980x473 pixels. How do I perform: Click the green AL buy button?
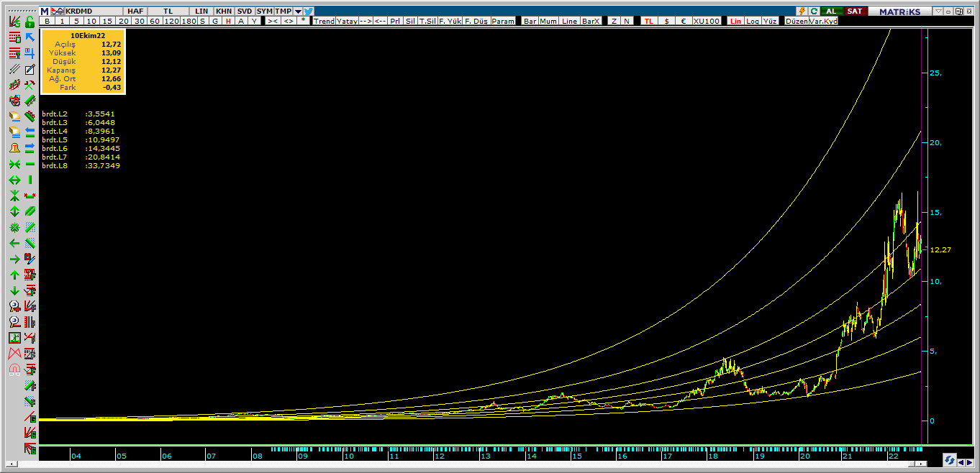pyautogui.click(x=831, y=12)
